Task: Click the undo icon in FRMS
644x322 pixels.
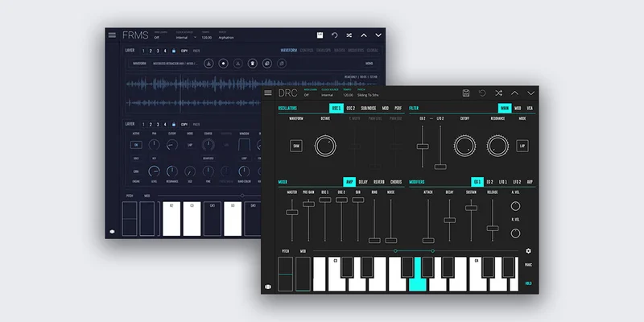Action: 334,35
